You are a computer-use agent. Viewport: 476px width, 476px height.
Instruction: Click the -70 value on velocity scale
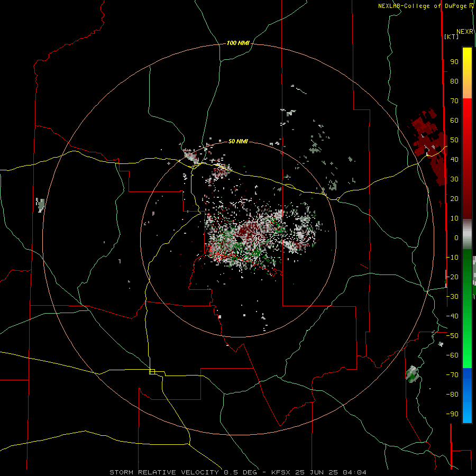452,375
